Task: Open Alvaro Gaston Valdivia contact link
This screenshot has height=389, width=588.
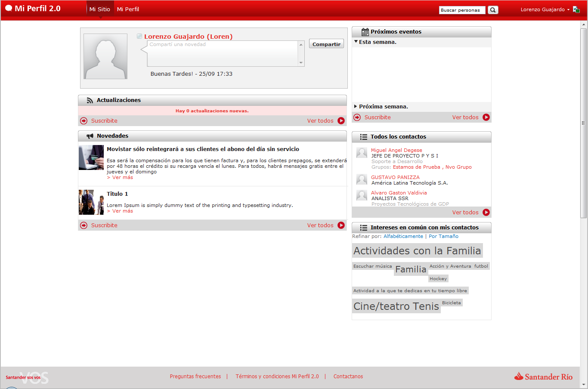Action: 399,193
